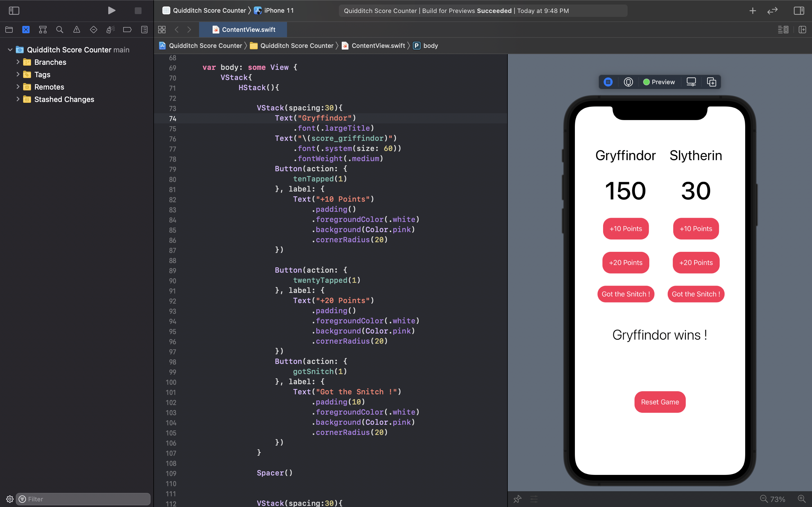Enable live preview mode with the blue icon

pyautogui.click(x=608, y=81)
